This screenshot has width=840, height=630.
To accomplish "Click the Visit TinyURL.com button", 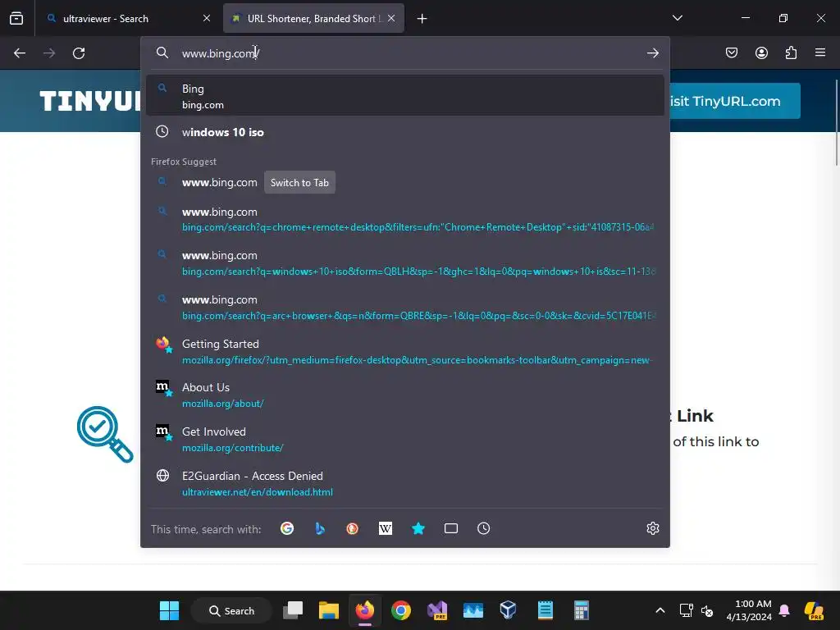I will [735, 101].
